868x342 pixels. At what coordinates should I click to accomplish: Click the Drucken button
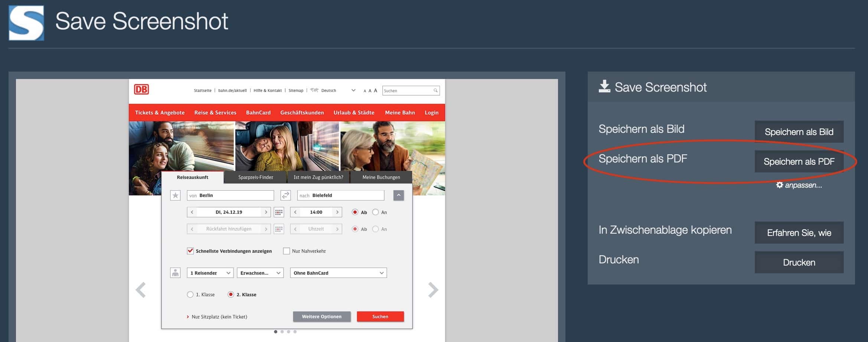click(799, 262)
